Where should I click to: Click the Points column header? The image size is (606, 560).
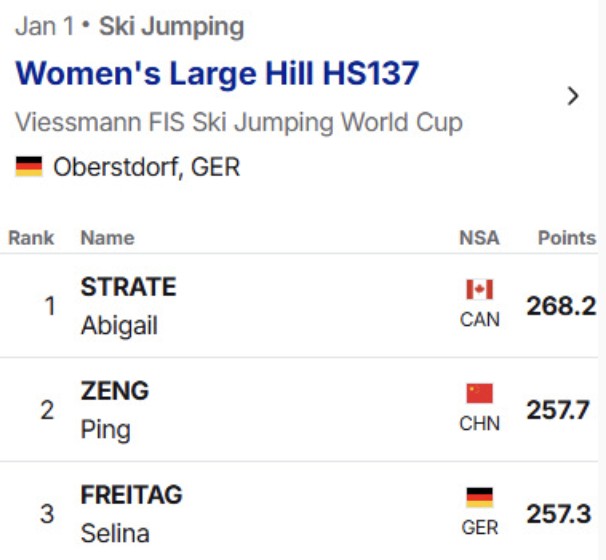point(566,238)
